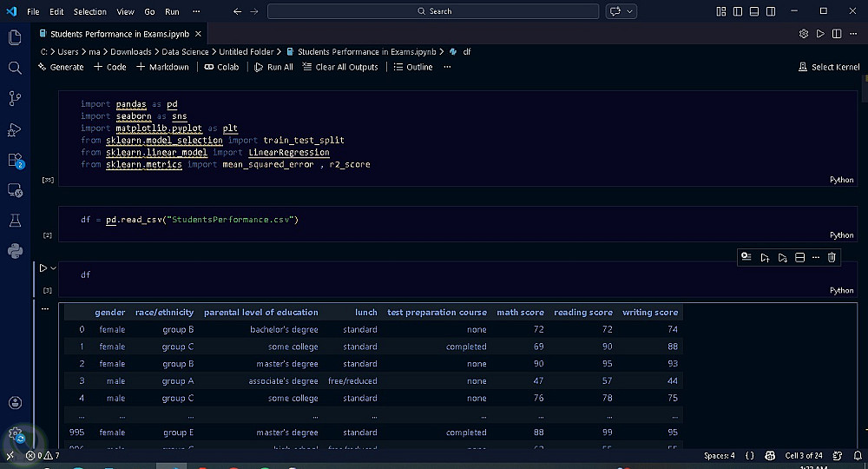868x469 pixels.
Task: Open the Copilot chat dropdown arrow
Action: 629,11
